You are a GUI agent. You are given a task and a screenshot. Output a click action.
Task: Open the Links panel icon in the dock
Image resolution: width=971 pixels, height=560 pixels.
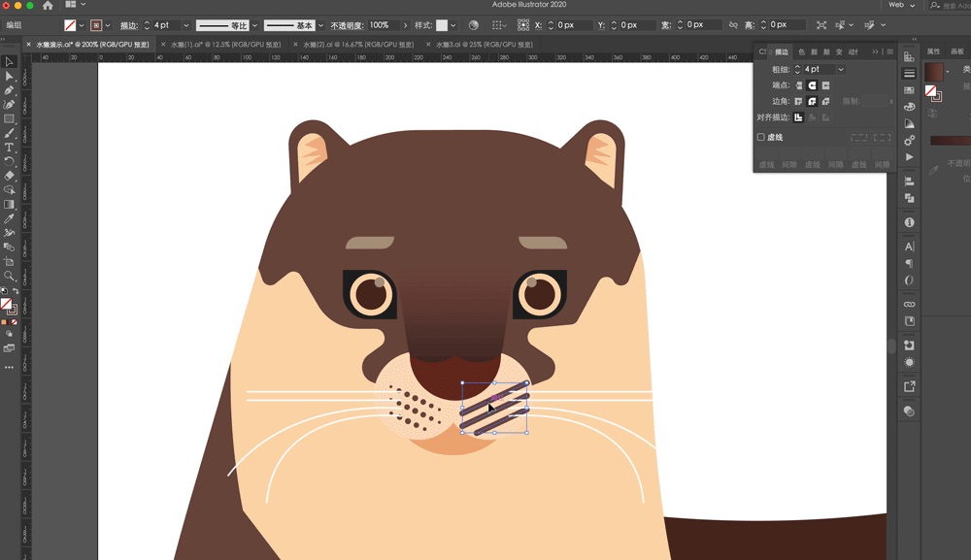point(909,304)
